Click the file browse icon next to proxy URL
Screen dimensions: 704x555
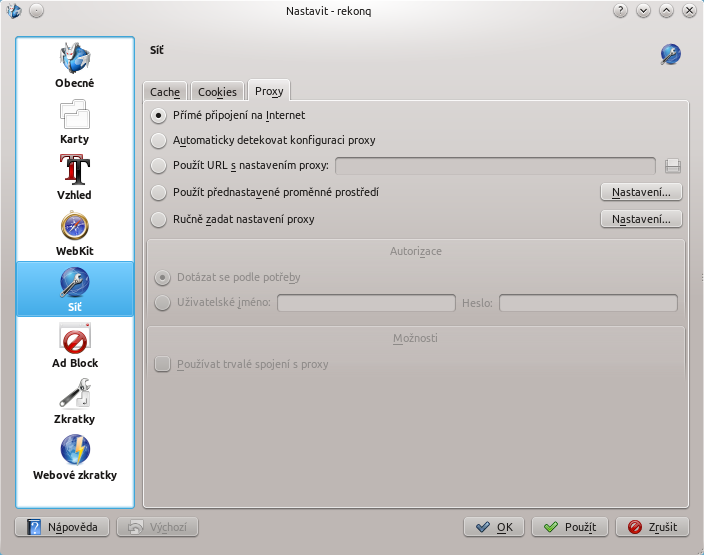673,166
